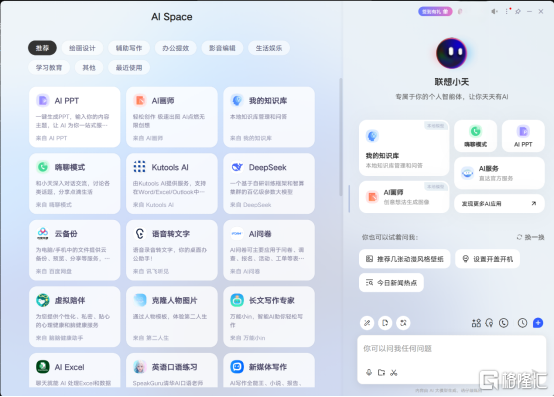
Task: Click the scissors screenshot icon in chat input
Action: 394,372
